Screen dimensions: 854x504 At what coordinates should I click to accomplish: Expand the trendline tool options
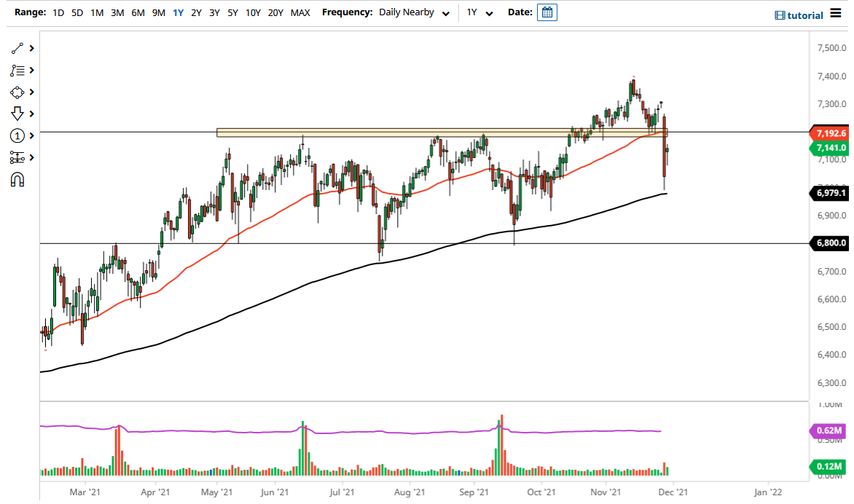coord(30,48)
